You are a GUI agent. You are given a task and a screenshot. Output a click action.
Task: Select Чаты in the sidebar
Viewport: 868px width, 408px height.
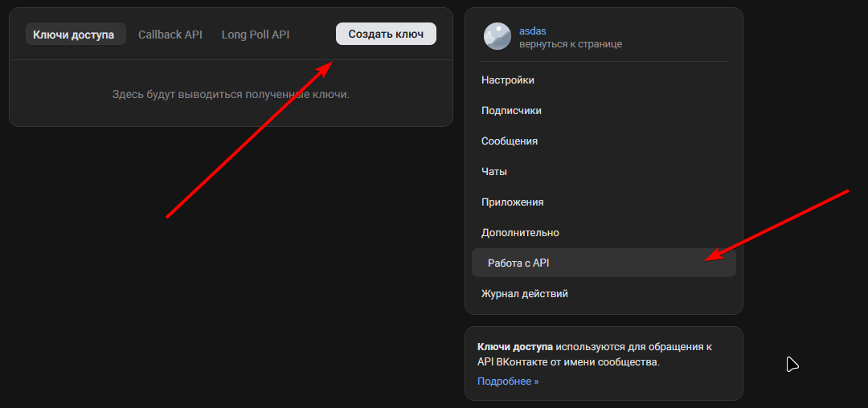click(494, 172)
